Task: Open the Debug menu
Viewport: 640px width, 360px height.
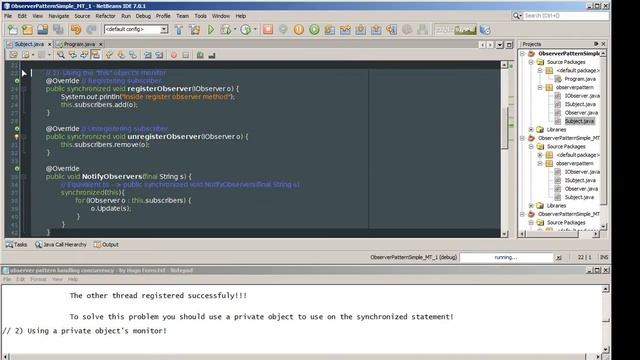Action: point(143,16)
